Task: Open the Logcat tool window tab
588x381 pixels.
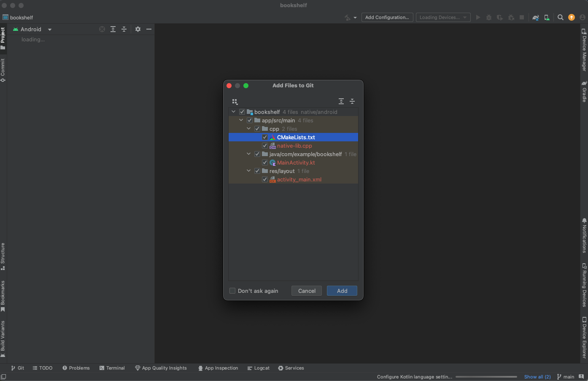Action: (259, 368)
